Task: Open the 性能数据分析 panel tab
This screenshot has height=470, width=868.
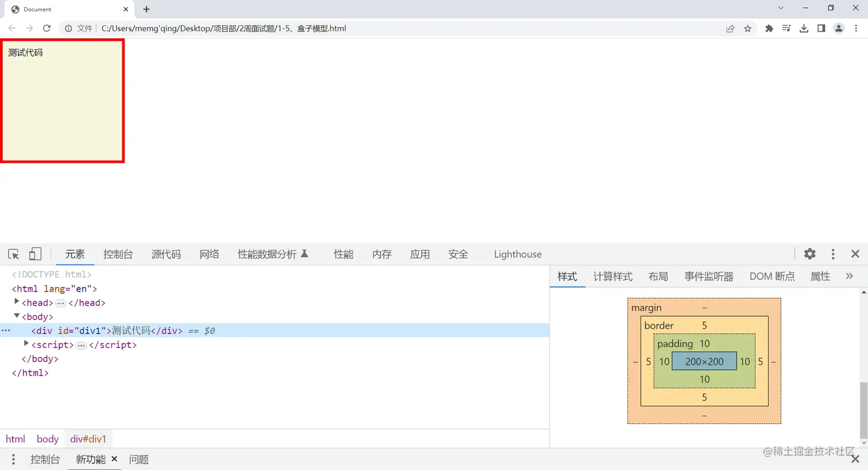Action: [273, 254]
